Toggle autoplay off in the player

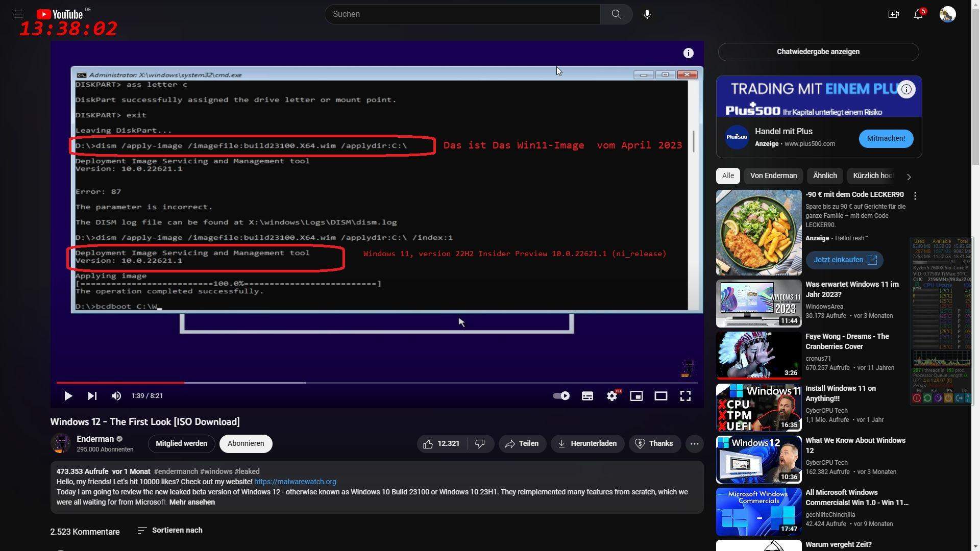point(560,395)
